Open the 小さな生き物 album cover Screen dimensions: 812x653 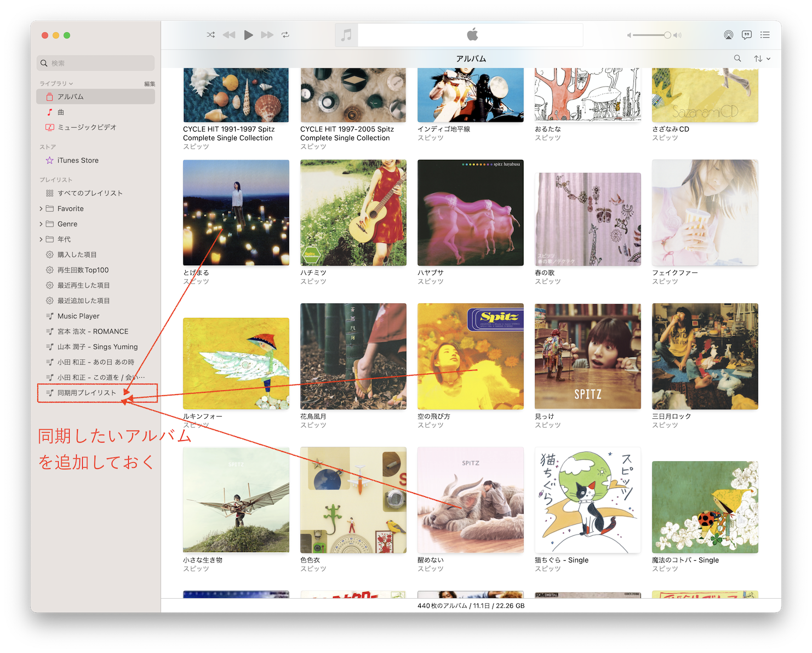coord(236,500)
